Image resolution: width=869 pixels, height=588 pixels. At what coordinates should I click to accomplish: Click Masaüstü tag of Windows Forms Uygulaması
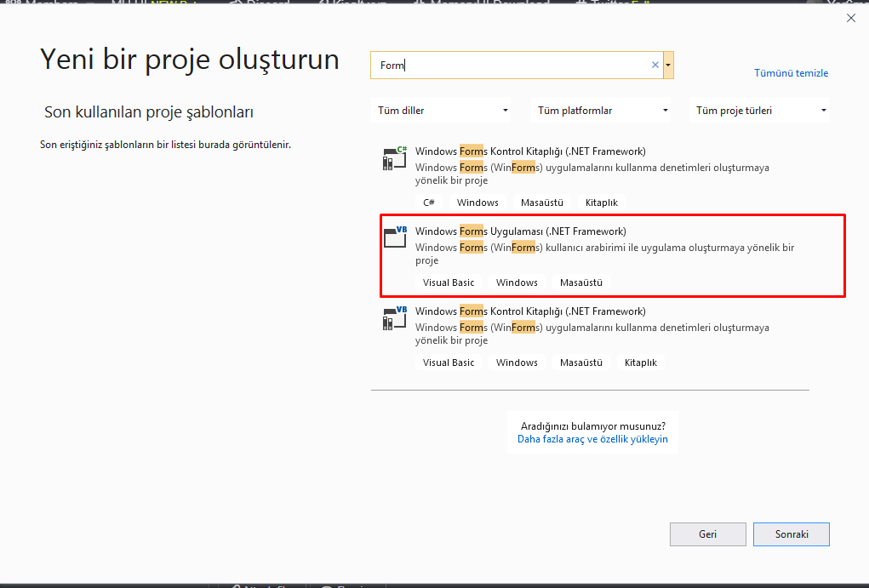tap(580, 282)
